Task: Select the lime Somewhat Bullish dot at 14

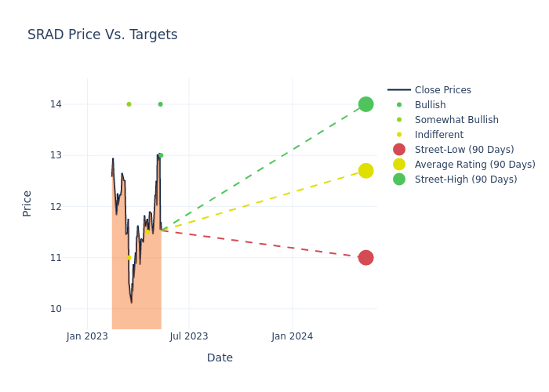Action: tap(129, 104)
